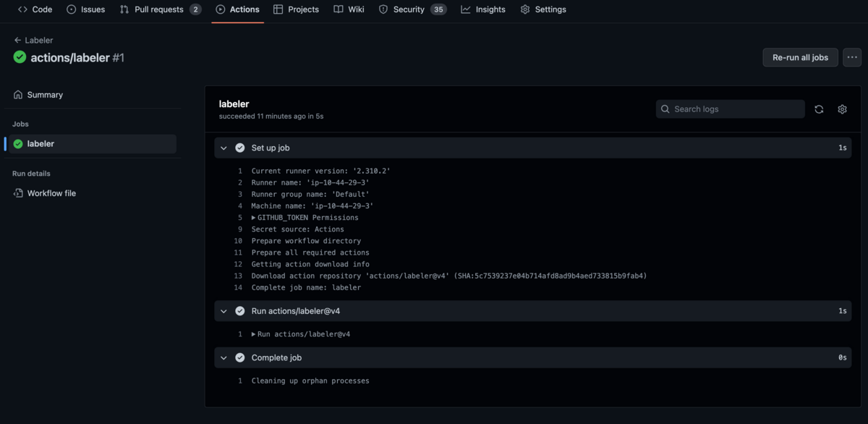Viewport: 868px width, 424px height.
Task: Click the 'Run details' sidebar section label
Action: tap(31, 174)
